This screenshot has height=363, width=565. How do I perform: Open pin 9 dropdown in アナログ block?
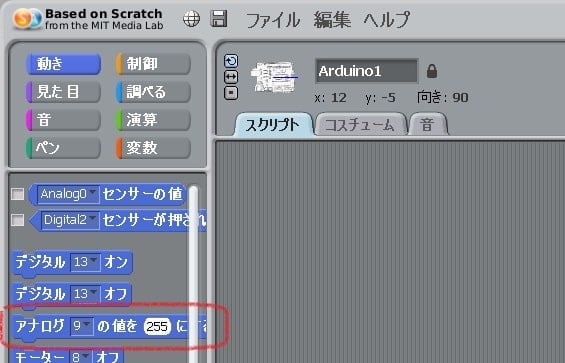tap(81, 326)
